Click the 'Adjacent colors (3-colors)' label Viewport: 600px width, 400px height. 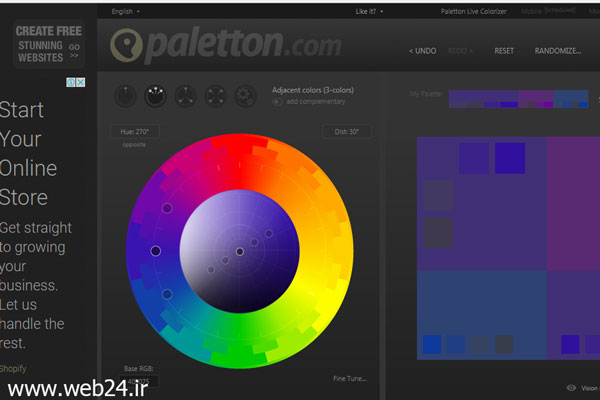click(x=313, y=90)
